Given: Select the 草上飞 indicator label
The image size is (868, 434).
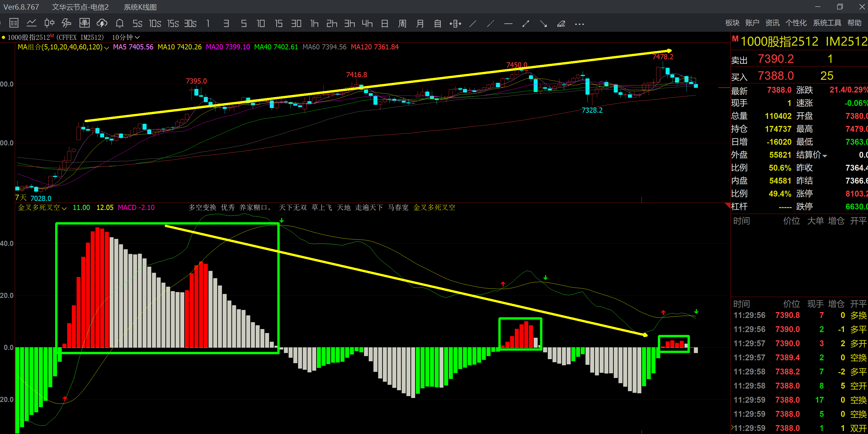Looking at the screenshot, I should (321, 207).
